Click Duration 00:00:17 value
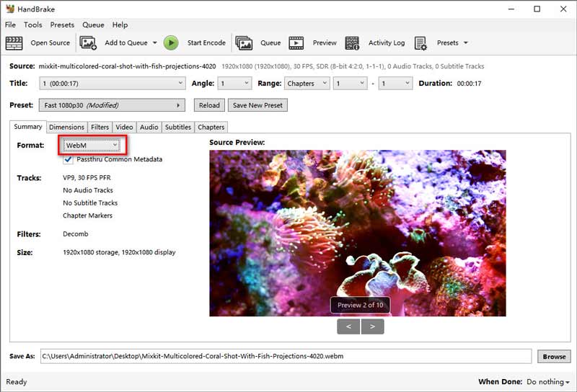 coord(469,84)
